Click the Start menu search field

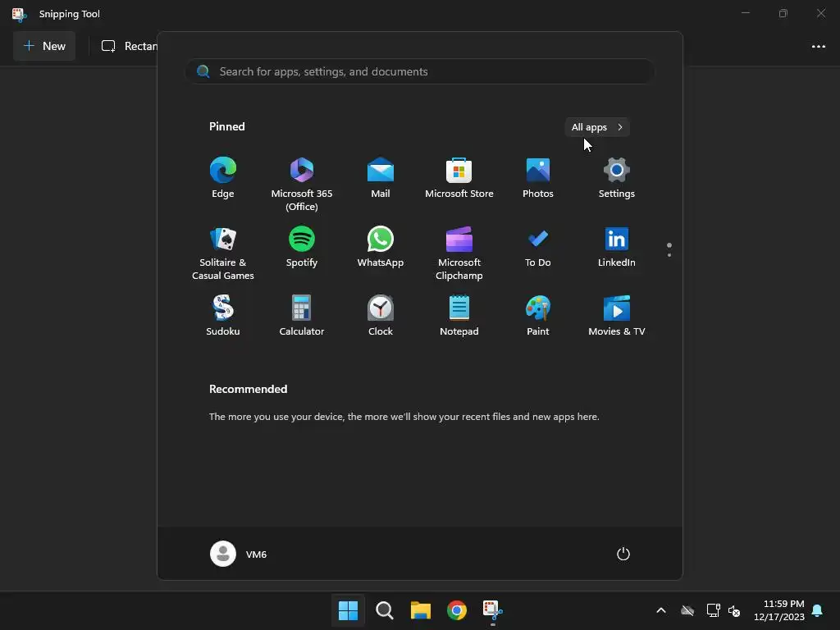tap(419, 71)
